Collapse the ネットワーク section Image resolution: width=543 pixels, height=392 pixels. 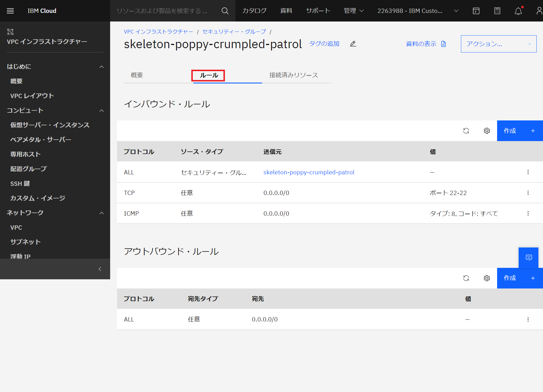[102, 213]
